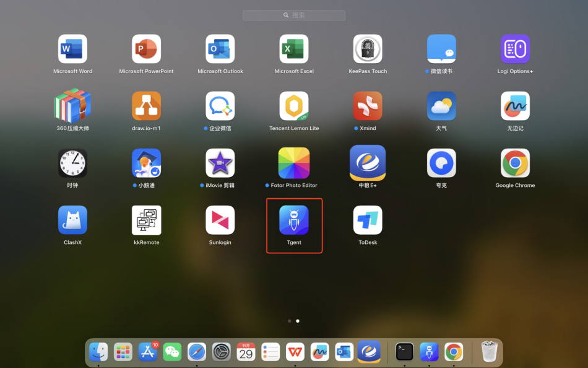
Task: Open Finder from the Dock
Action: pyautogui.click(x=98, y=352)
